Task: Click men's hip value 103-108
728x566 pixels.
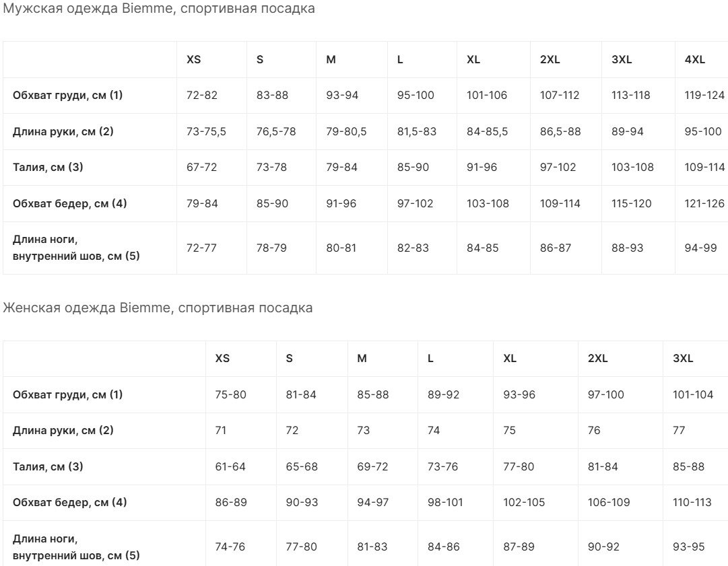Action: click(x=488, y=203)
